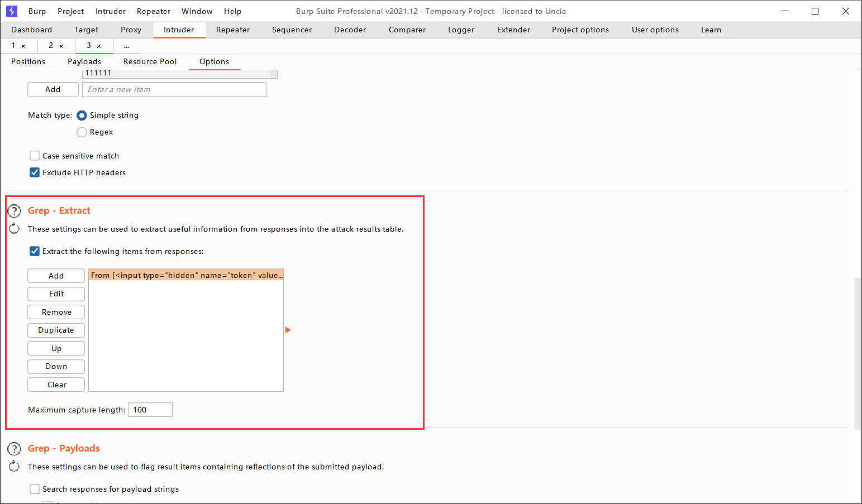The image size is (862, 504).
Task: Restore defaults for Grep - Extract
Action: coord(14,228)
